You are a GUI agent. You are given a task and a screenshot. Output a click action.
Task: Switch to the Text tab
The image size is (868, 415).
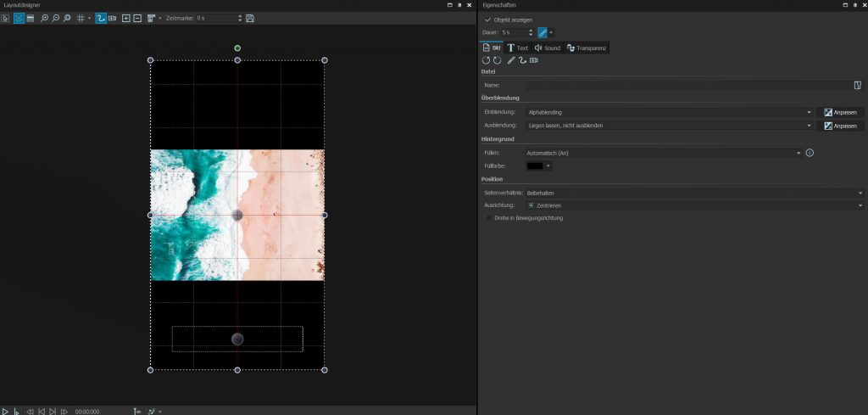click(517, 48)
